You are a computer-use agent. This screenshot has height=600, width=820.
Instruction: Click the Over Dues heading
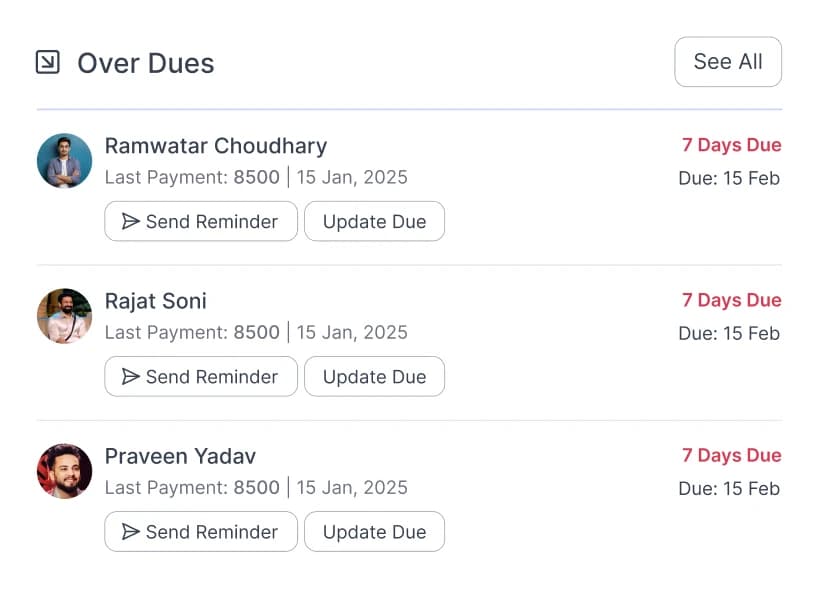[x=146, y=63]
